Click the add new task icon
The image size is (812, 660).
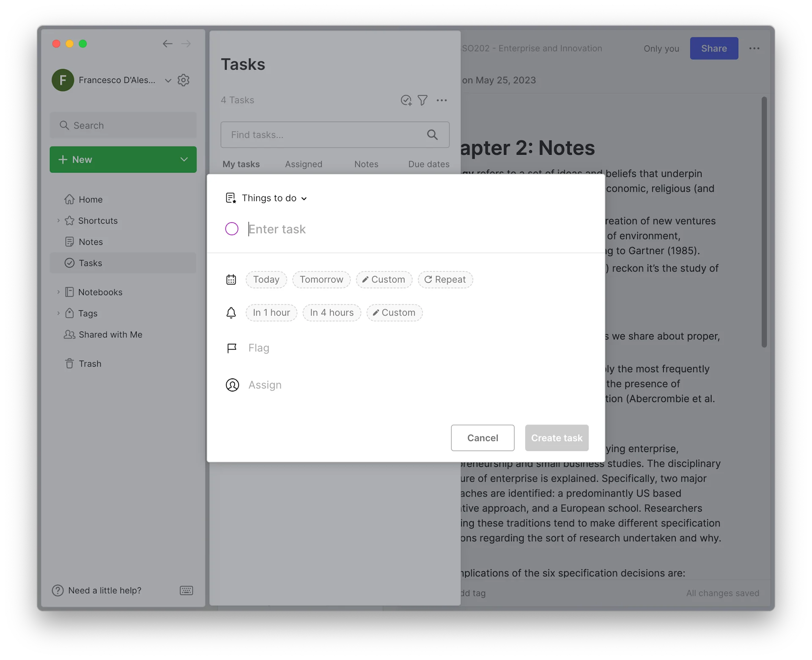pos(406,100)
